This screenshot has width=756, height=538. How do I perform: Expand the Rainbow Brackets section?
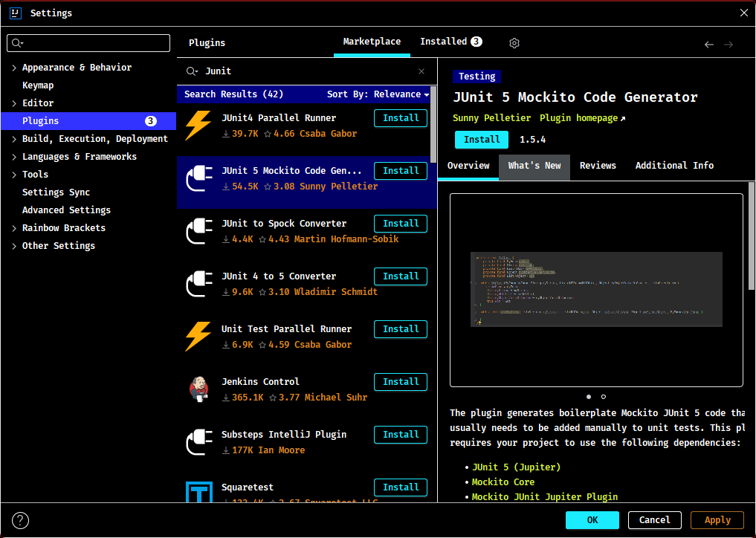14,228
